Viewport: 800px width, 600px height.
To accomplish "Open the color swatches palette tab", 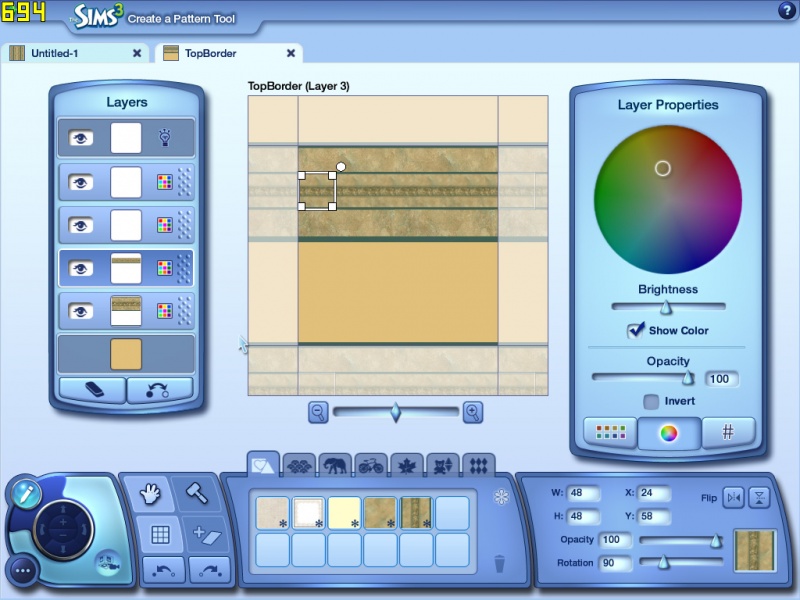I will [x=610, y=433].
